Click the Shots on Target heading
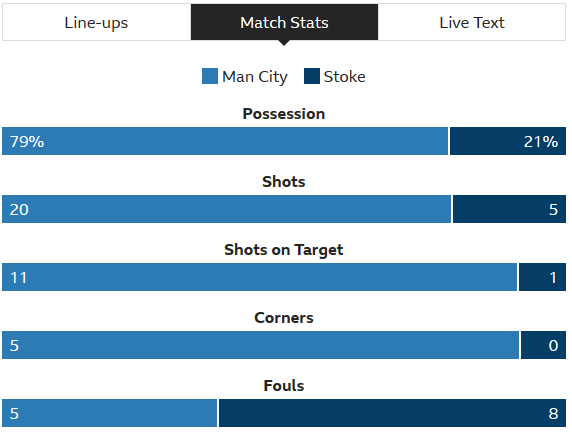572x432 pixels. pos(284,250)
